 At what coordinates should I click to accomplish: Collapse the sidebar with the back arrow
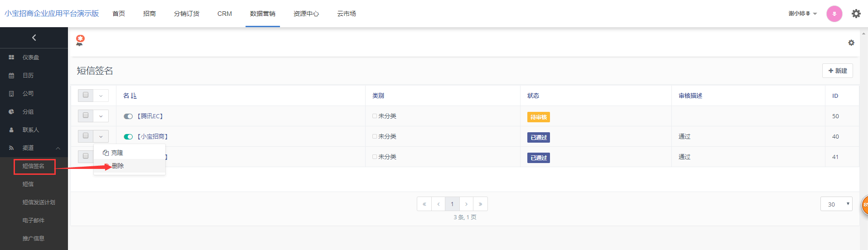pyautogui.click(x=34, y=38)
